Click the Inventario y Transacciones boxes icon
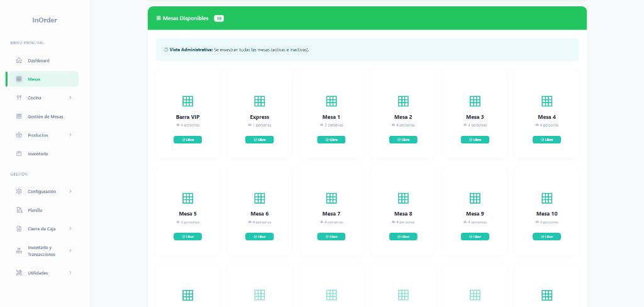The height and width of the screenshot is (307, 644). pyautogui.click(x=19, y=251)
